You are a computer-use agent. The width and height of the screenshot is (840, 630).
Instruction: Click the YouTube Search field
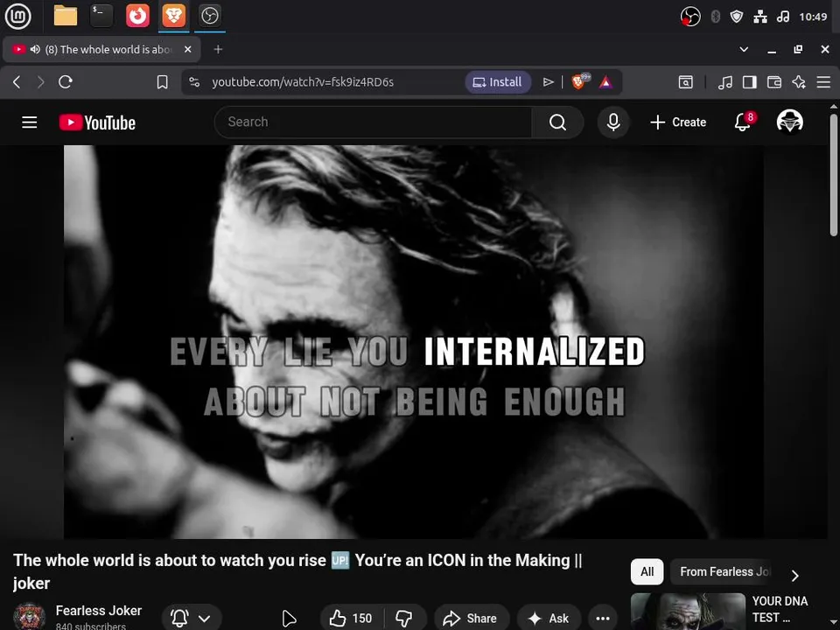click(374, 122)
